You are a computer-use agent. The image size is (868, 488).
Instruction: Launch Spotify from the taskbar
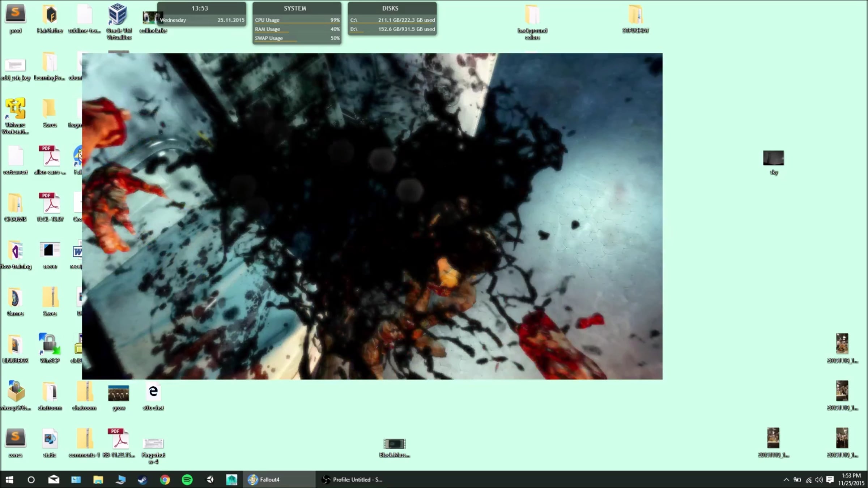click(187, 480)
